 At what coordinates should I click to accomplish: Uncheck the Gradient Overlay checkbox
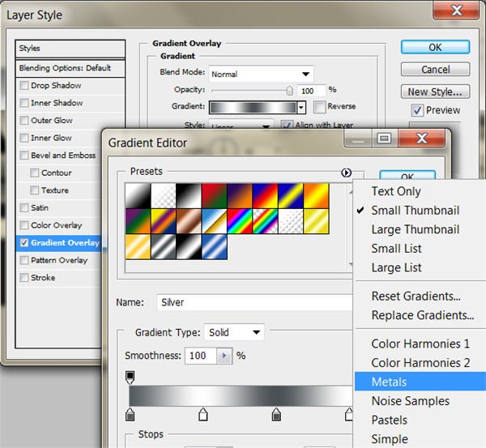pos(24,243)
